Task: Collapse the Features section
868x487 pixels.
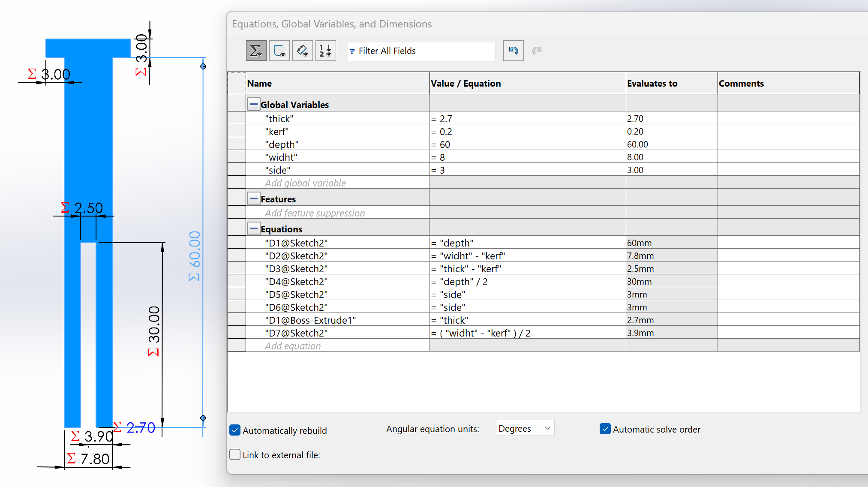Action: click(254, 198)
